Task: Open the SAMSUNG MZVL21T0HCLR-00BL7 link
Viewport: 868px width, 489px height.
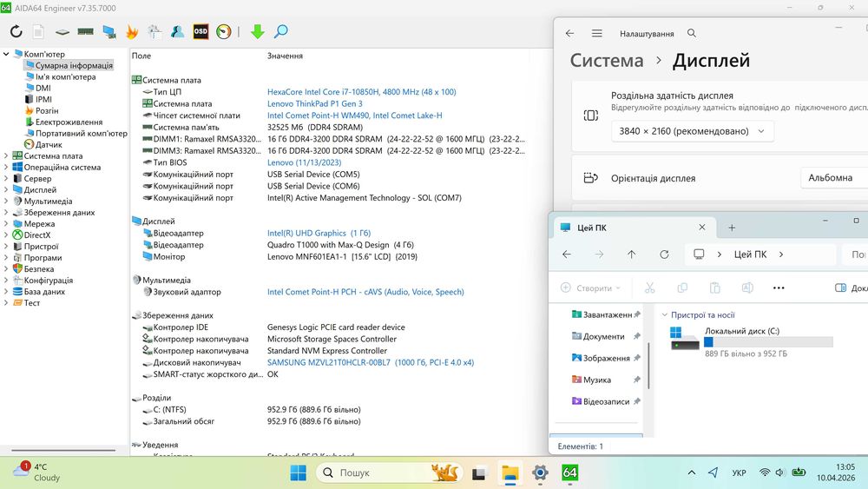Action: click(371, 363)
